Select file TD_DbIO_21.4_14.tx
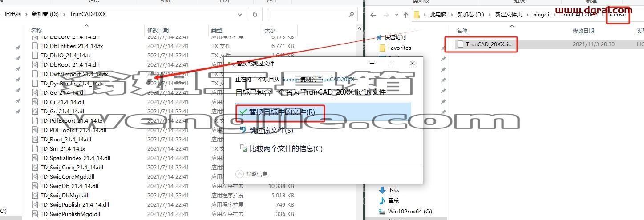 tap(65, 55)
